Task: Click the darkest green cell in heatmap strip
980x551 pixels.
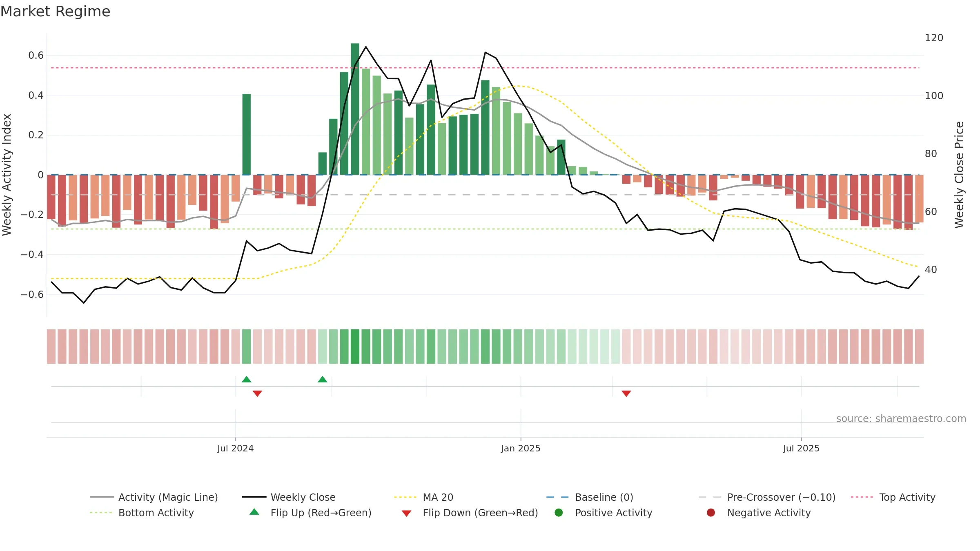Action: pos(355,347)
